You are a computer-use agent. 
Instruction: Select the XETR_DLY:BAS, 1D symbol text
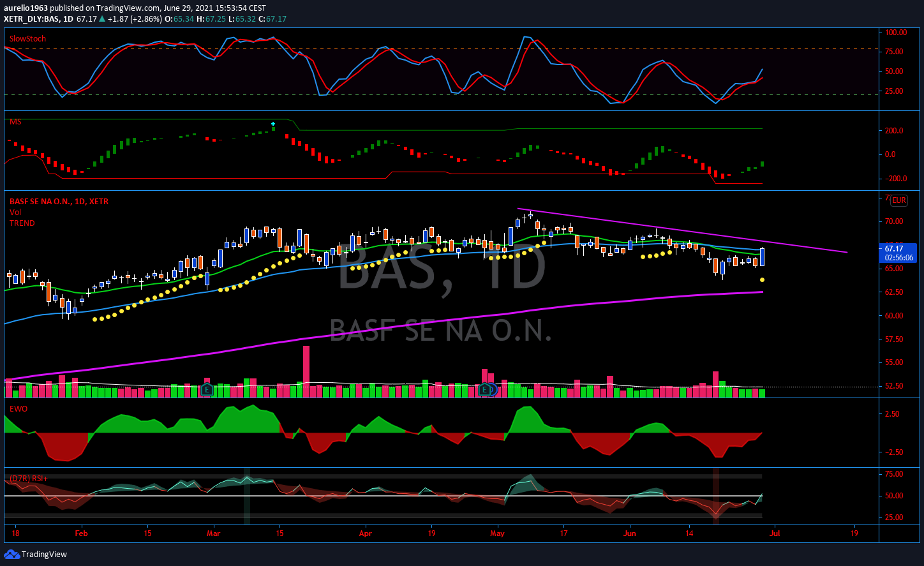click(x=38, y=19)
